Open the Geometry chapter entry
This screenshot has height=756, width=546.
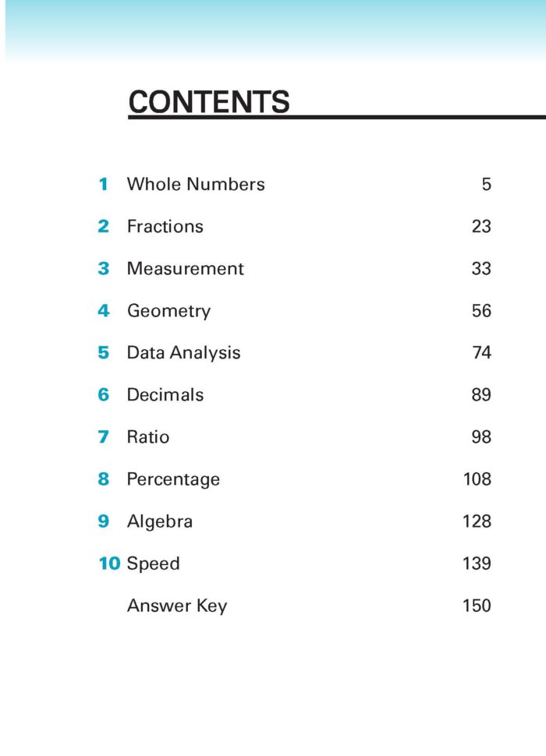[168, 311]
